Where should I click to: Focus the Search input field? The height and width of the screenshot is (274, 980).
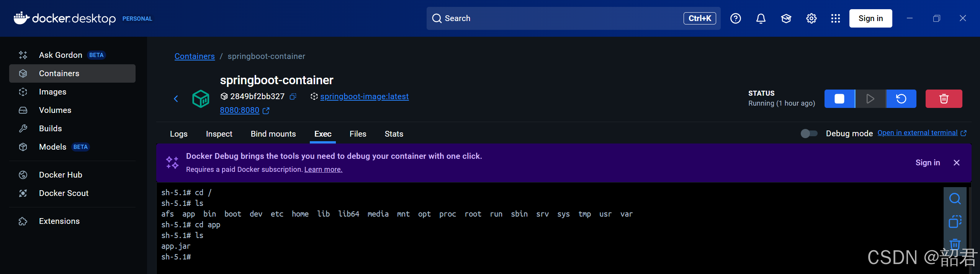[573, 18]
